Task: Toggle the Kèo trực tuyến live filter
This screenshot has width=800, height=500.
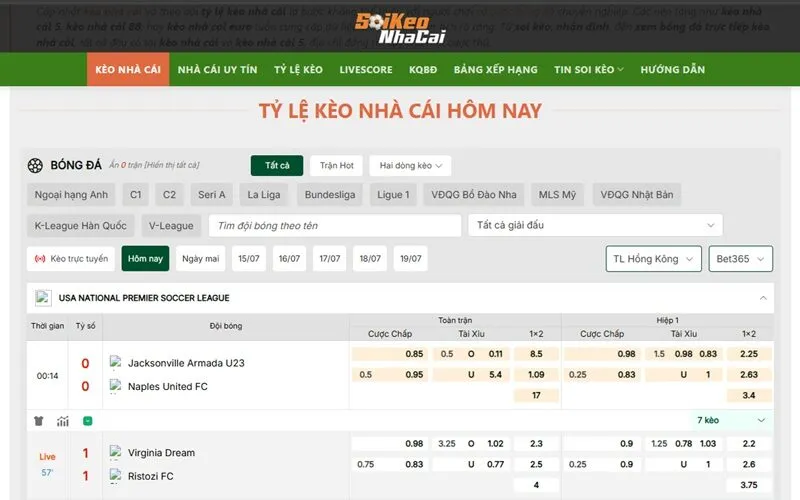Action: click(x=71, y=259)
